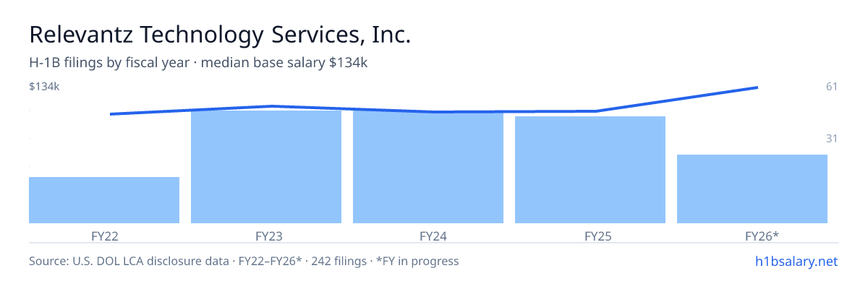Select the FY25 filings bar
This screenshot has width=868, height=289.
[590, 170]
